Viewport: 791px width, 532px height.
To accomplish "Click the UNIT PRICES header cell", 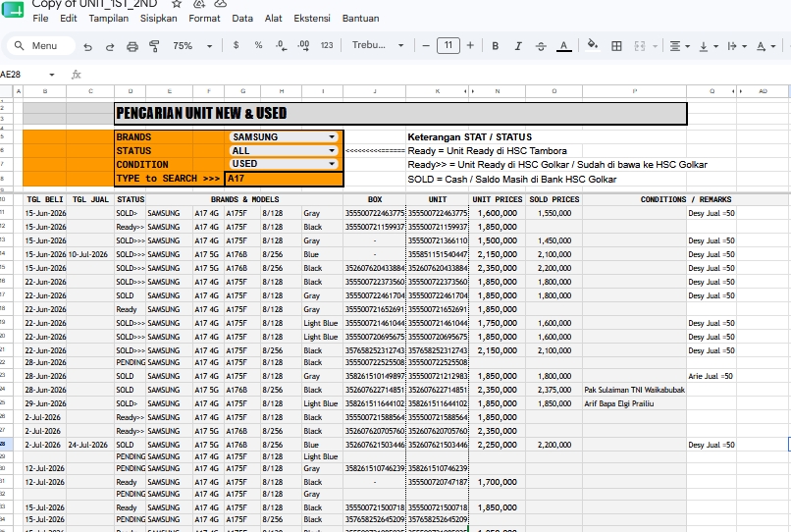I will click(x=497, y=199).
